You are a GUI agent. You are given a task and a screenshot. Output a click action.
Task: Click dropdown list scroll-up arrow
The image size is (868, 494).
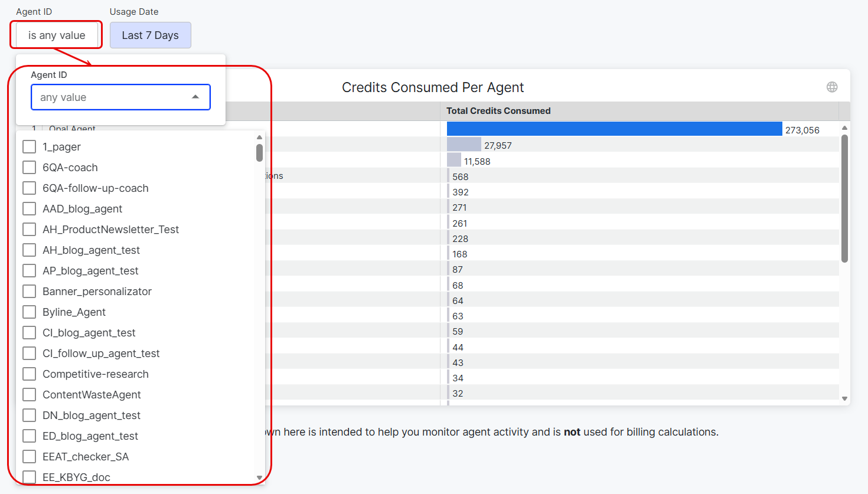coord(259,137)
